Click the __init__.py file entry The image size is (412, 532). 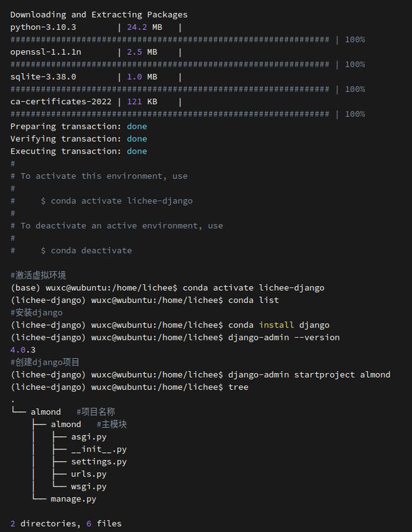(98, 449)
